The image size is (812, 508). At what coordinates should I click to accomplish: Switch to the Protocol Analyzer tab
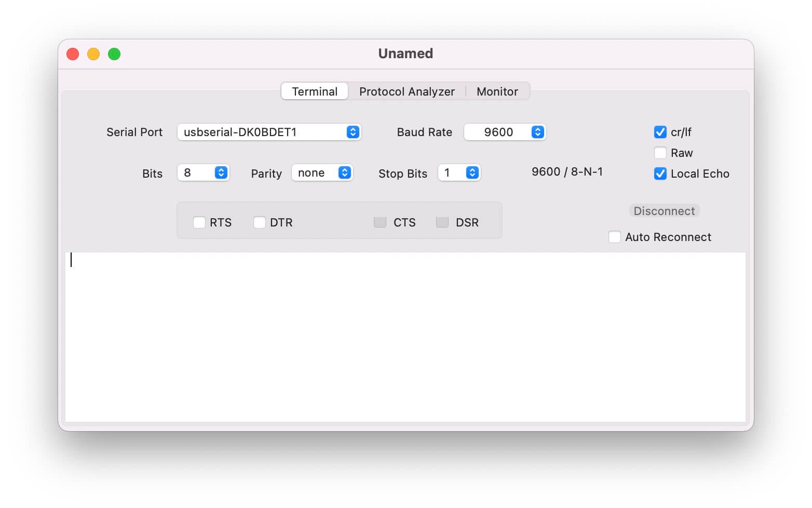[x=407, y=91]
